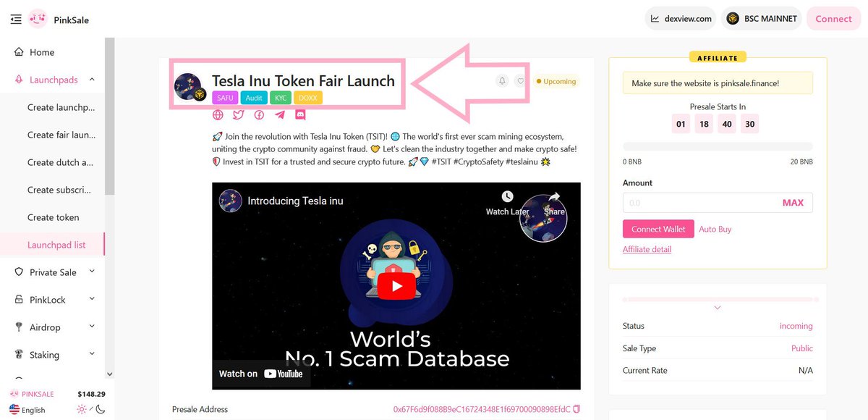The image size is (868, 420).
Task: Click the dexview.com button
Action: (x=681, y=19)
